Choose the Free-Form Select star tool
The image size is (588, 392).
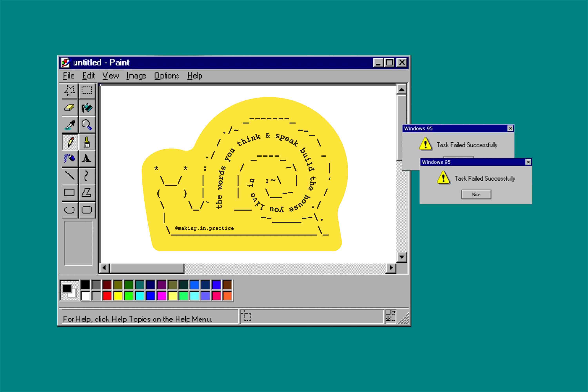tap(70, 91)
